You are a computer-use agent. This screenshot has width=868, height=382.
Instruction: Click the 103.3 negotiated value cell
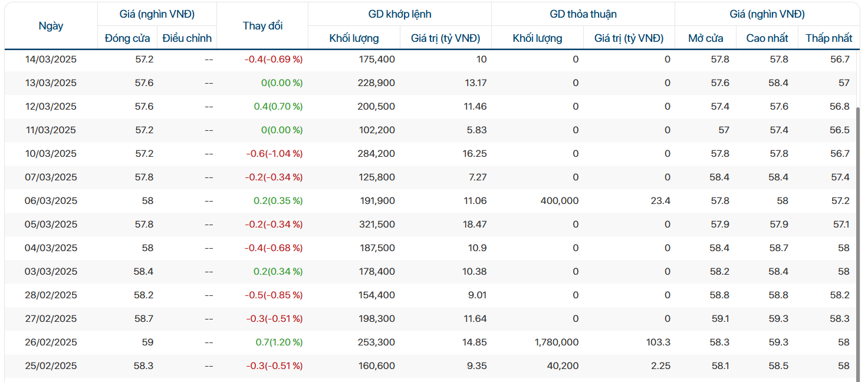coord(658,343)
